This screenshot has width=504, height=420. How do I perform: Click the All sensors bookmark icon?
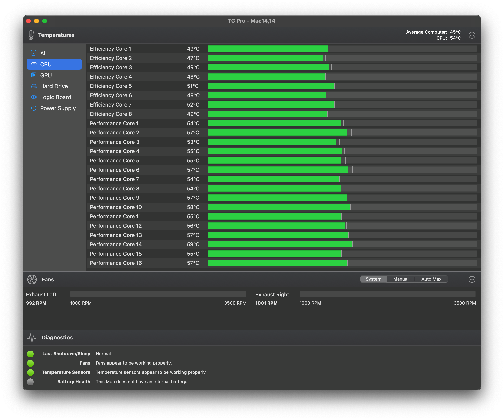[x=34, y=53]
